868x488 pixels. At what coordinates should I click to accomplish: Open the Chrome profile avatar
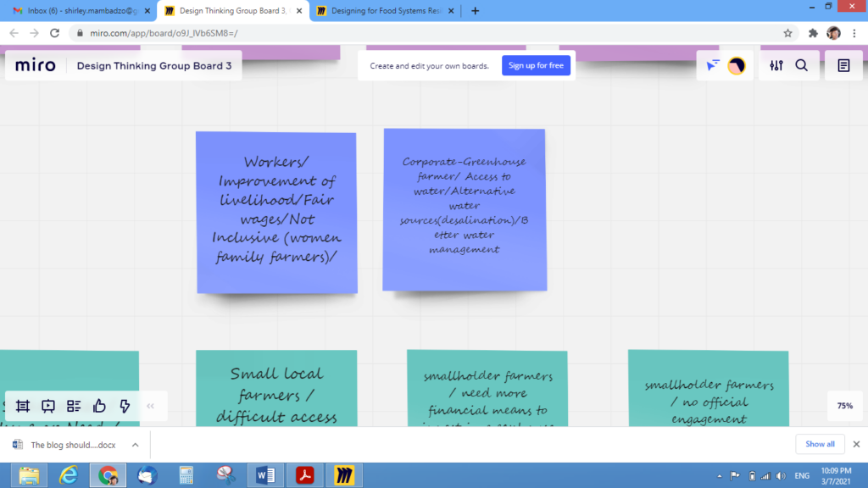[x=834, y=33]
